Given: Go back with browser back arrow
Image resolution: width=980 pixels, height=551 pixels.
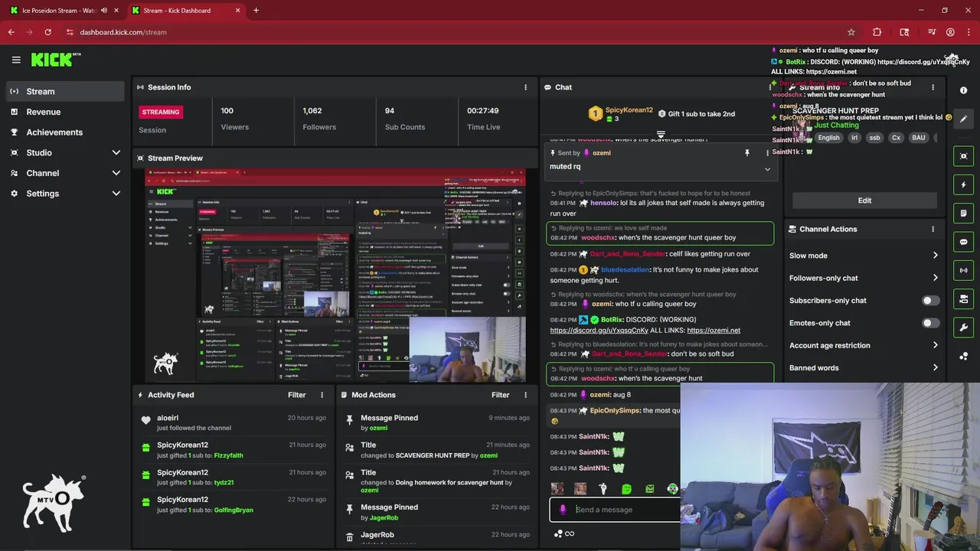Looking at the screenshot, I should 11,32.
